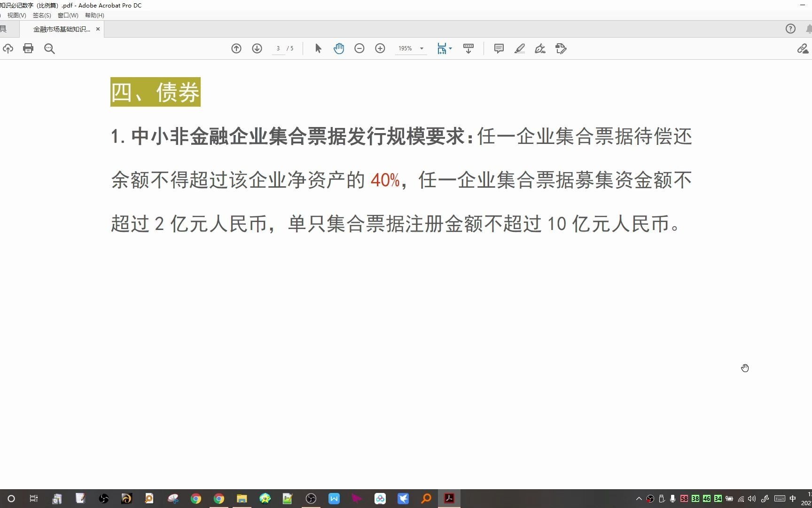Open the Wi-Fi network tray icon

[x=741, y=499]
